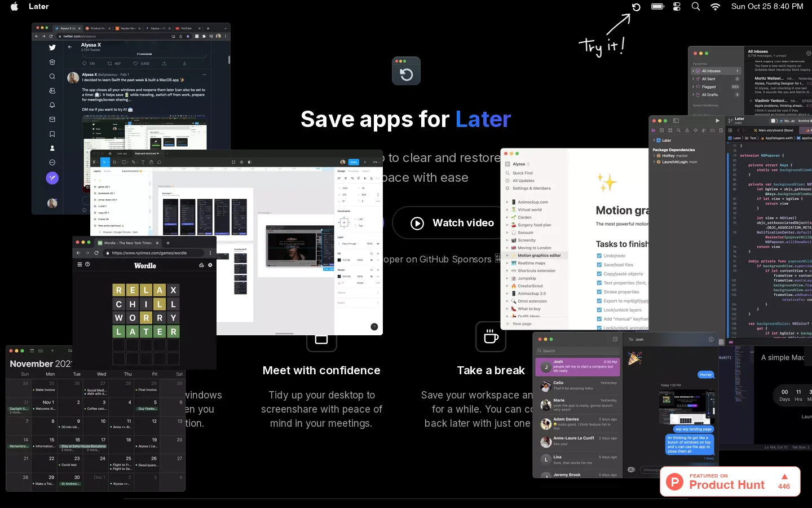This screenshot has height=508, width=812.
Task: Open Twitter Notifications bell icon
Action: click(52, 105)
